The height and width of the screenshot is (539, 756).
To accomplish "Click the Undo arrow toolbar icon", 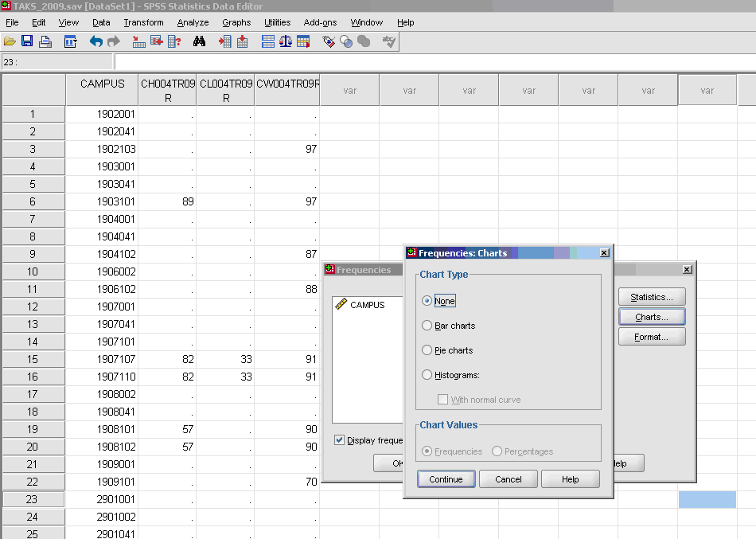I will [95, 41].
